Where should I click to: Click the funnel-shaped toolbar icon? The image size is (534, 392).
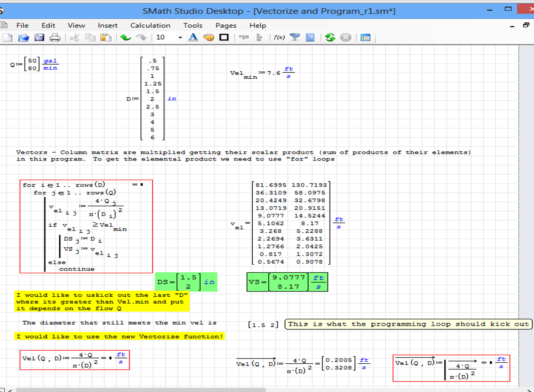point(295,37)
